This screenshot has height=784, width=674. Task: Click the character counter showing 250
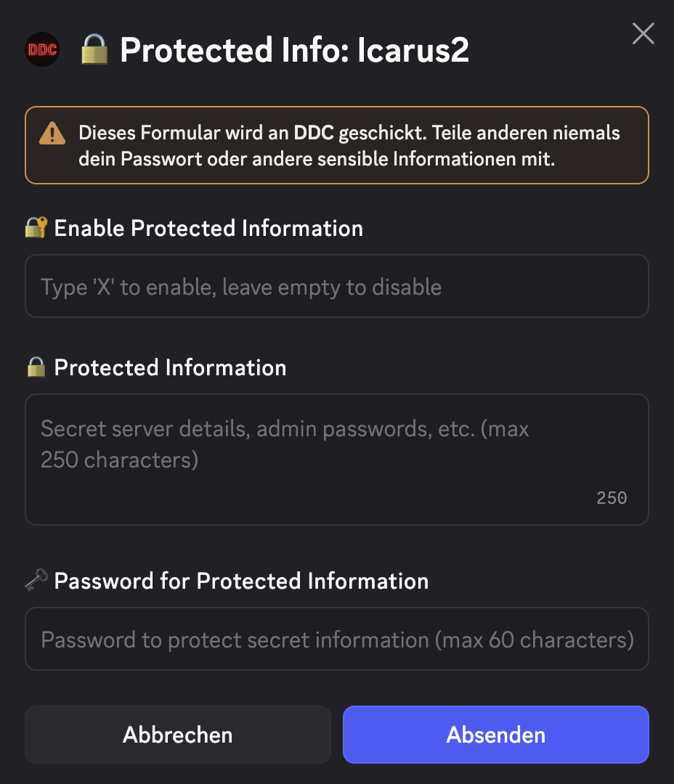coord(611,498)
